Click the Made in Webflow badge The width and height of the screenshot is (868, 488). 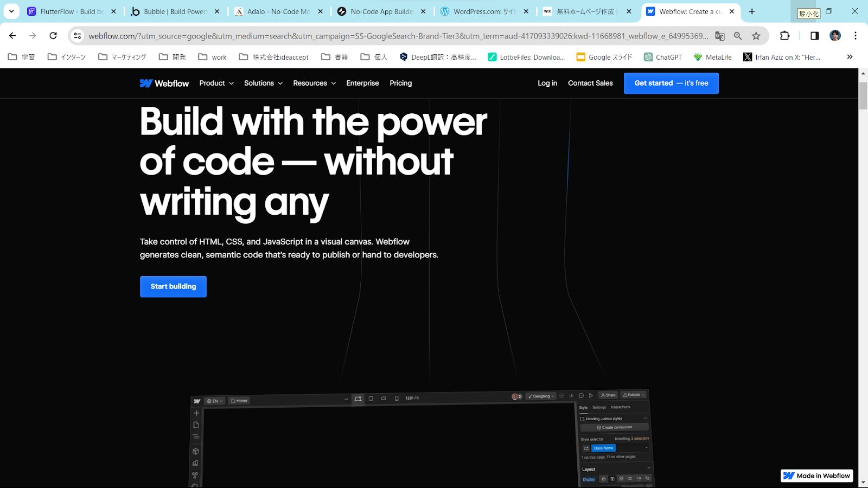click(x=817, y=476)
